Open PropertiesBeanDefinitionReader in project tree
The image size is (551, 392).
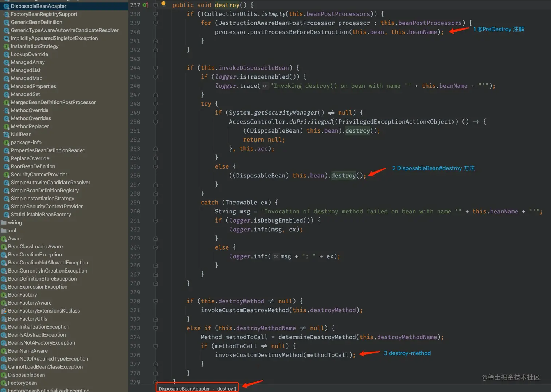tap(48, 150)
